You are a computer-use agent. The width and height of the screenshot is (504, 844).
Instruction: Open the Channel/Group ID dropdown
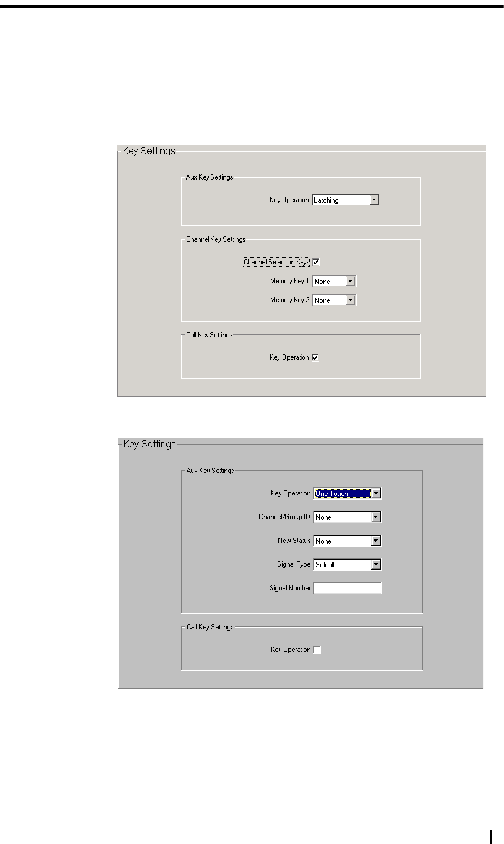point(347,517)
